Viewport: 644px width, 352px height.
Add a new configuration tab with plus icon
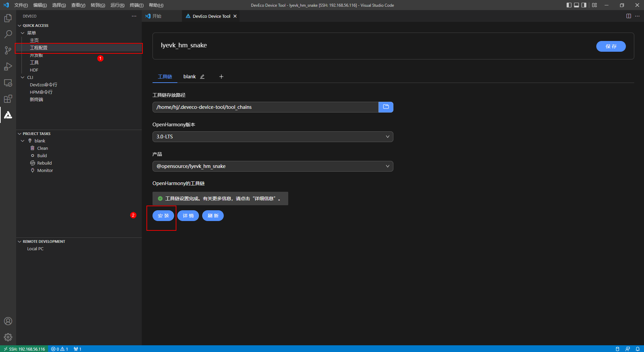click(221, 77)
